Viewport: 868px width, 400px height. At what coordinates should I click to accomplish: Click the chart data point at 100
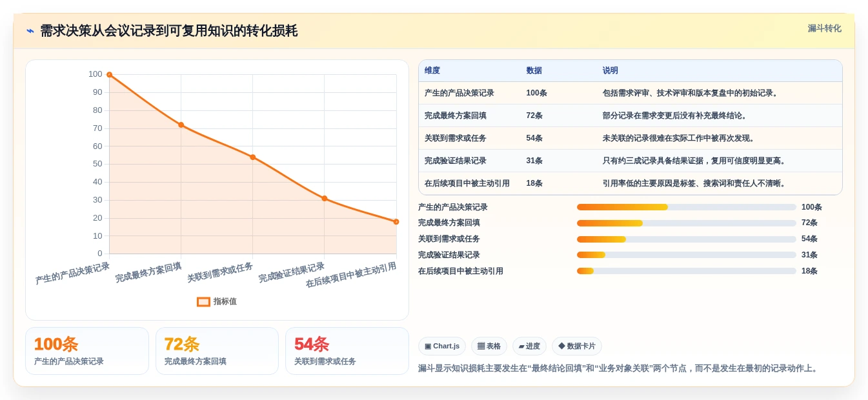109,75
